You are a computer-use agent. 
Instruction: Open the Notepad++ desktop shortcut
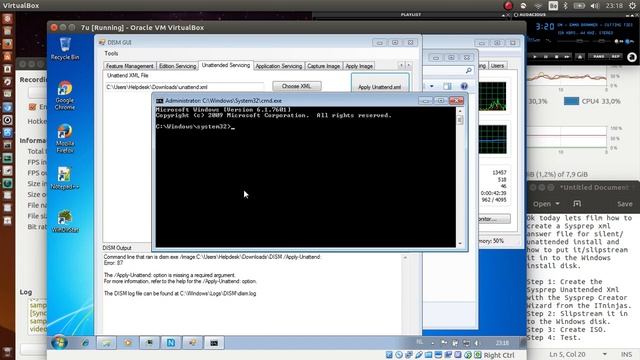click(x=64, y=178)
